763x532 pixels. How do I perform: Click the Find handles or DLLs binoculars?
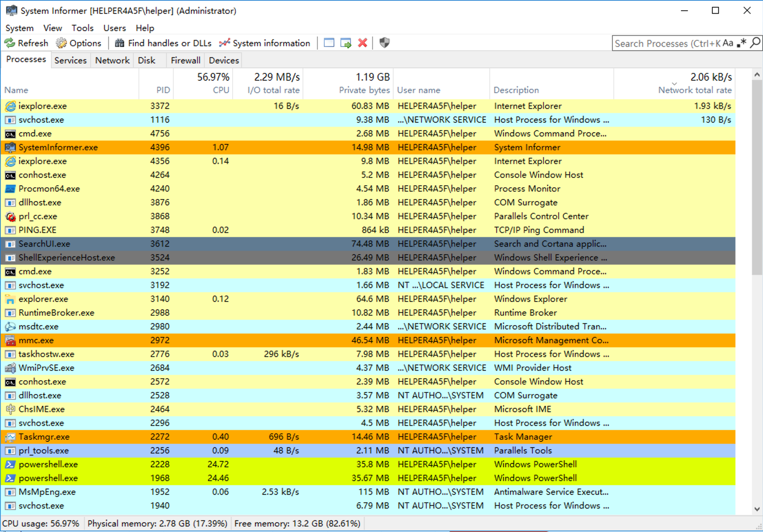(120, 43)
